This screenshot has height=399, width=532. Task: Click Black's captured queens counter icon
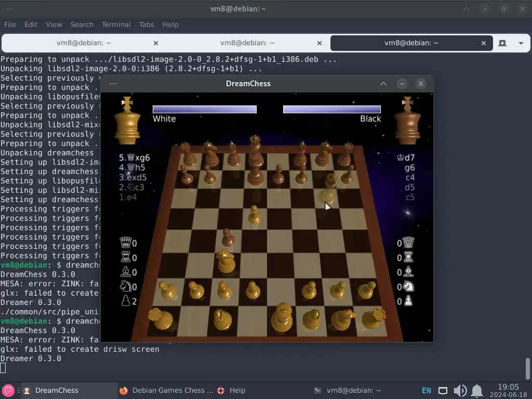tap(408, 243)
